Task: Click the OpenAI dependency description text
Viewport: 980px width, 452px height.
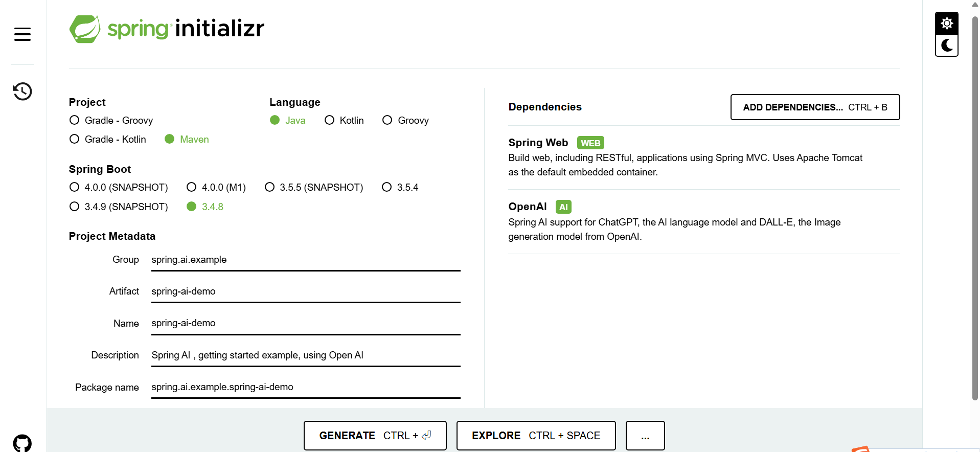Action: coord(674,230)
